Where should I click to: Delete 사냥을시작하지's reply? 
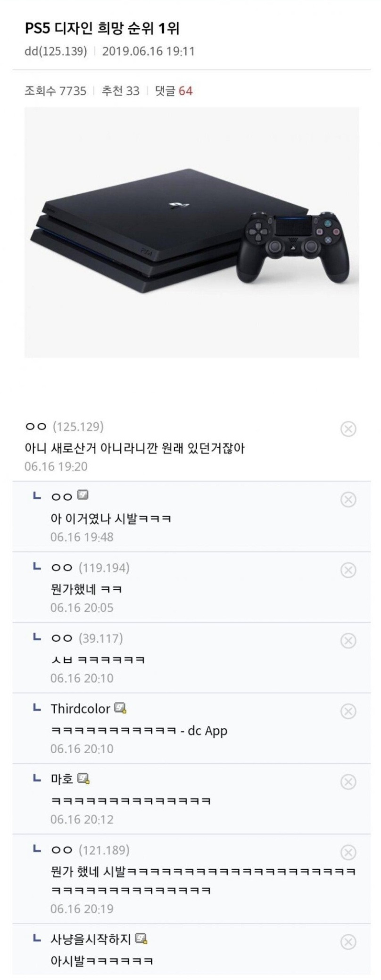[348, 942]
